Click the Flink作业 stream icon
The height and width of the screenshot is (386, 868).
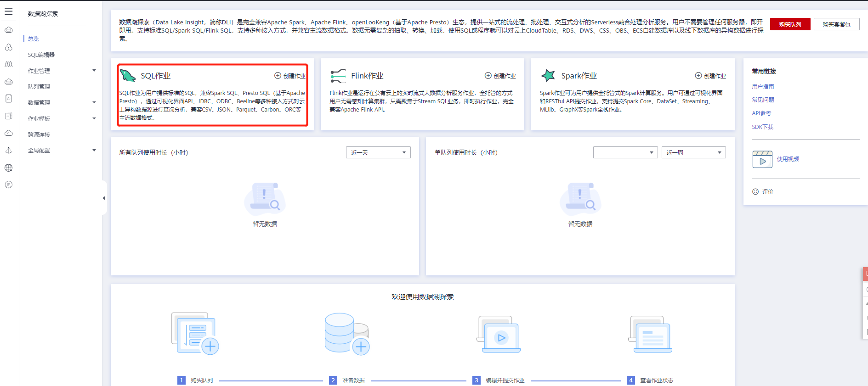click(338, 76)
